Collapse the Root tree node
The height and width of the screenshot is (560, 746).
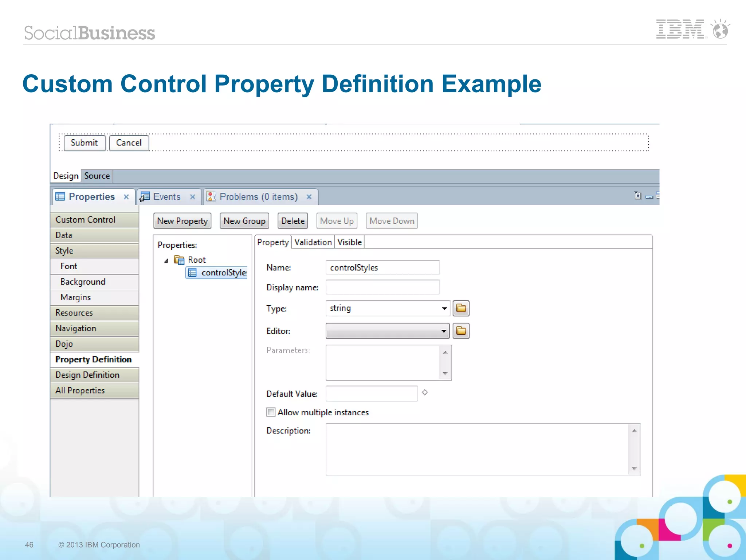(166, 260)
